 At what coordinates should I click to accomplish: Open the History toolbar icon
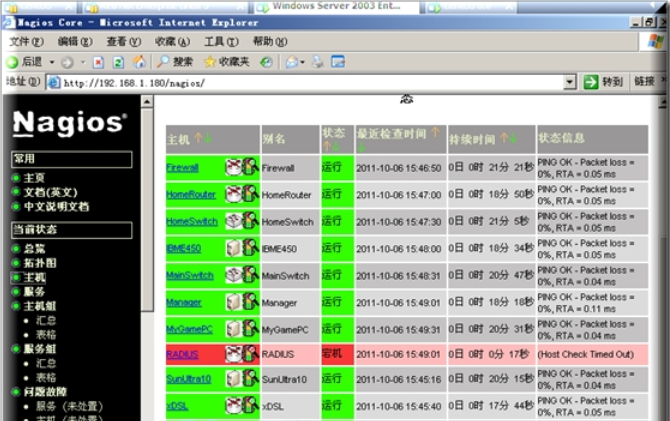click(266, 62)
